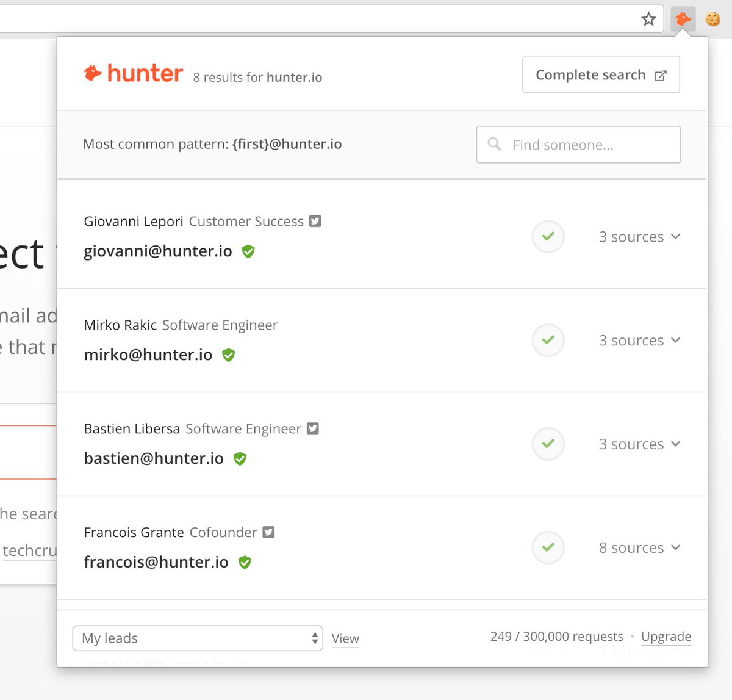Image resolution: width=732 pixels, height=700 pixels.
Task: Click the Complete search button
Action: coord(601,74)
